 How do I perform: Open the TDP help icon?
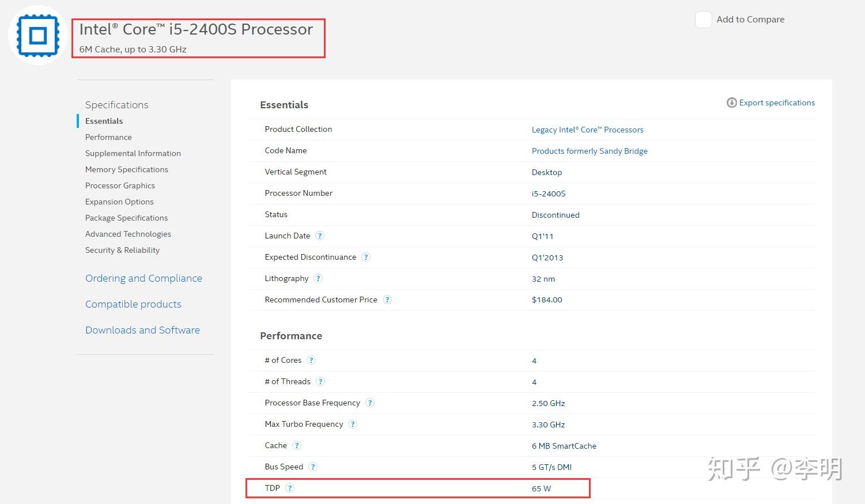290,488
